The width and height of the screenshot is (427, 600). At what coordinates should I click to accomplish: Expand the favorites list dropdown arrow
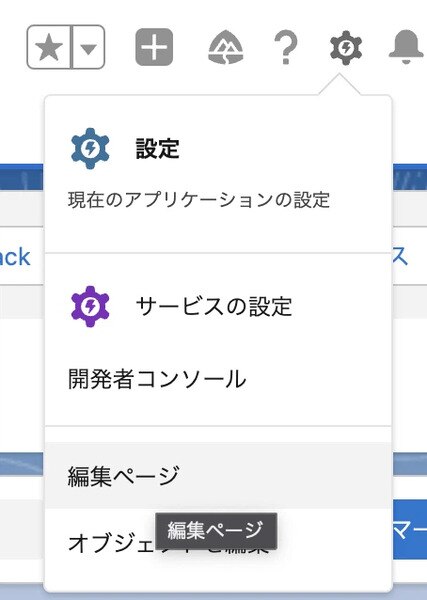pos(88,48)
